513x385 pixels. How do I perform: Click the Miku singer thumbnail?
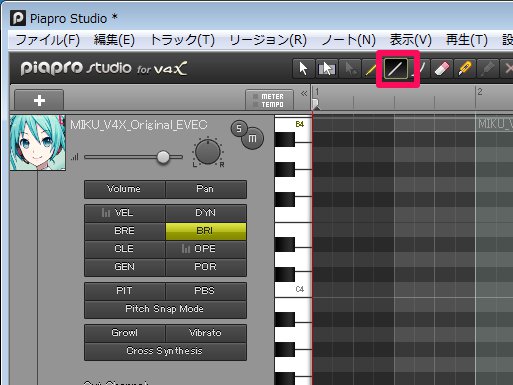pos(38,143)
